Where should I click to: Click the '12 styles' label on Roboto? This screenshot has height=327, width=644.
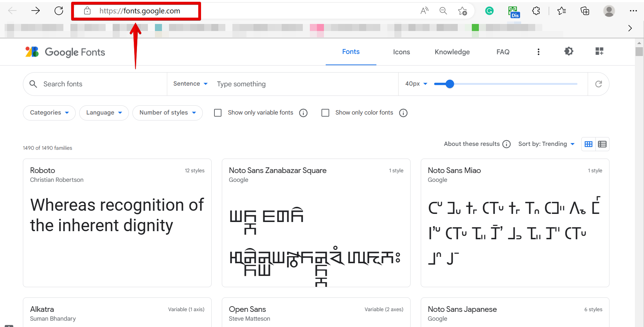pos(195,171)
